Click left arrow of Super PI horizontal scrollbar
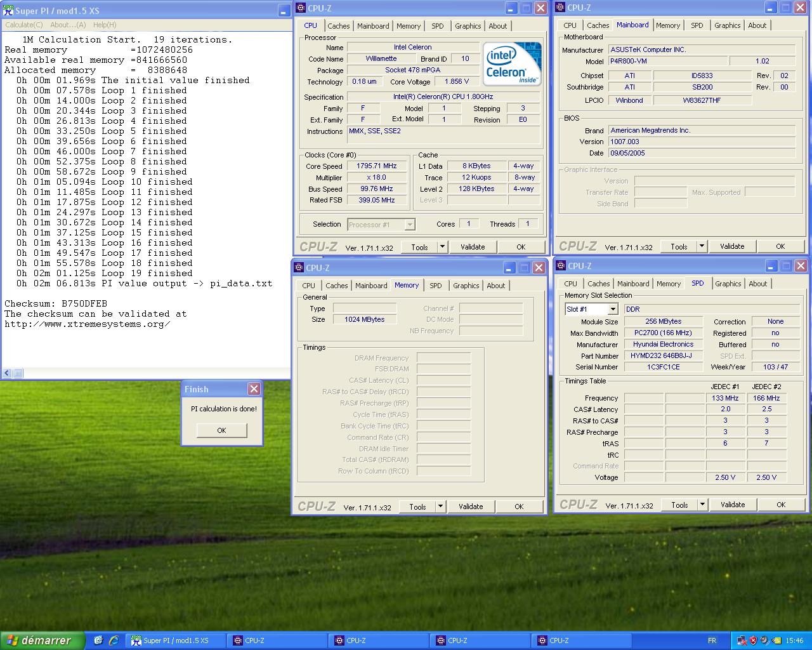 [7, 373]
